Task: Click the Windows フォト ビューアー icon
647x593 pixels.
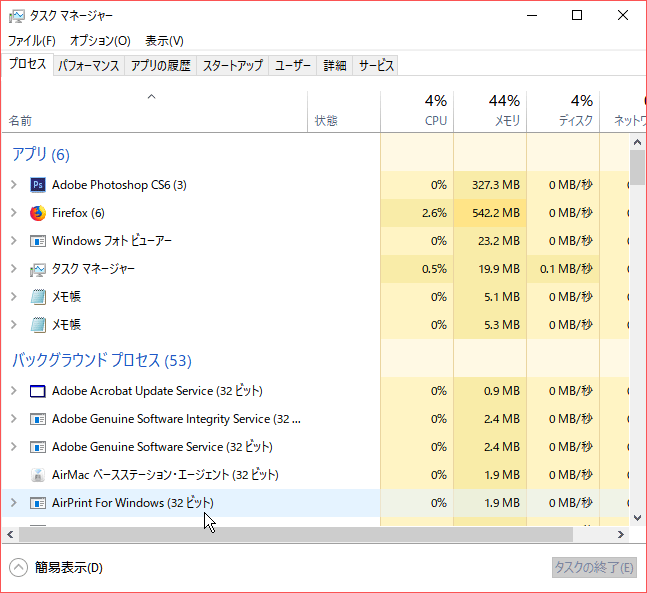Action: point(38,241)
